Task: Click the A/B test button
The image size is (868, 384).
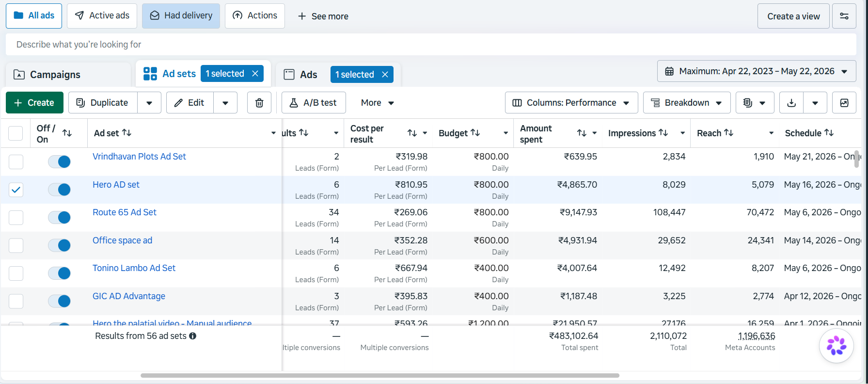Action: pos(314,103)
